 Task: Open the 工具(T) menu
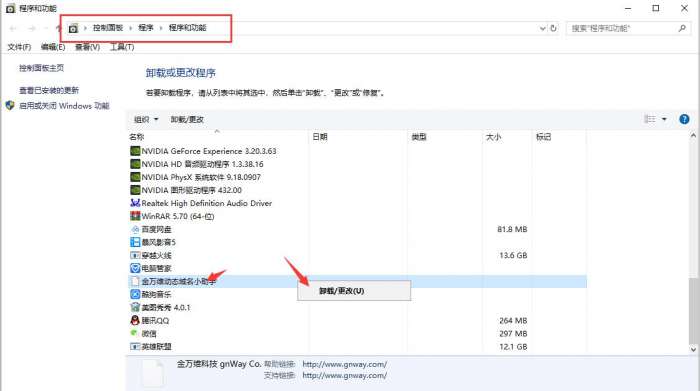point(122,47)
